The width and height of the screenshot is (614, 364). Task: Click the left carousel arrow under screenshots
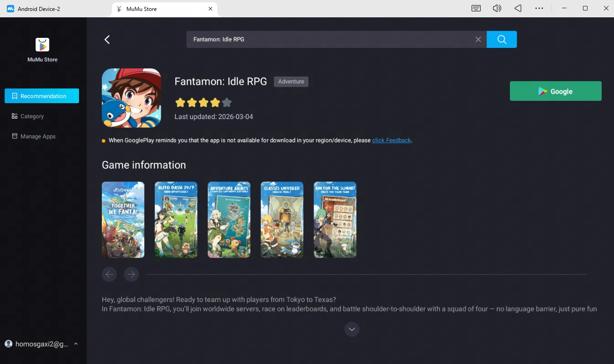click(x=109, y=274)
